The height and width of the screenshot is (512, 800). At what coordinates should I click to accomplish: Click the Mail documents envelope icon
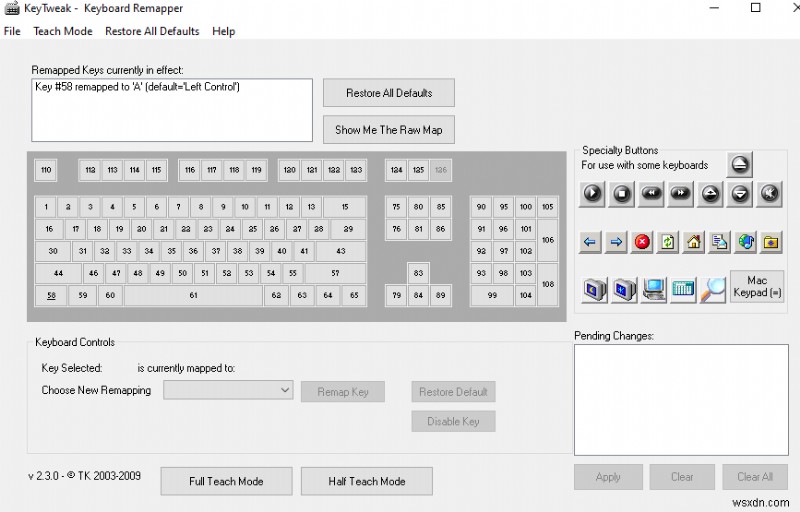720,242
